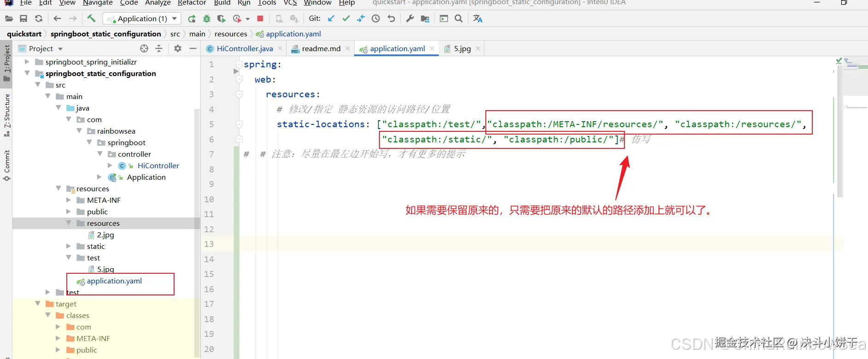Click the Synchronize refresh icon
This screenshot has width=868, height=359.
[39, 19]
